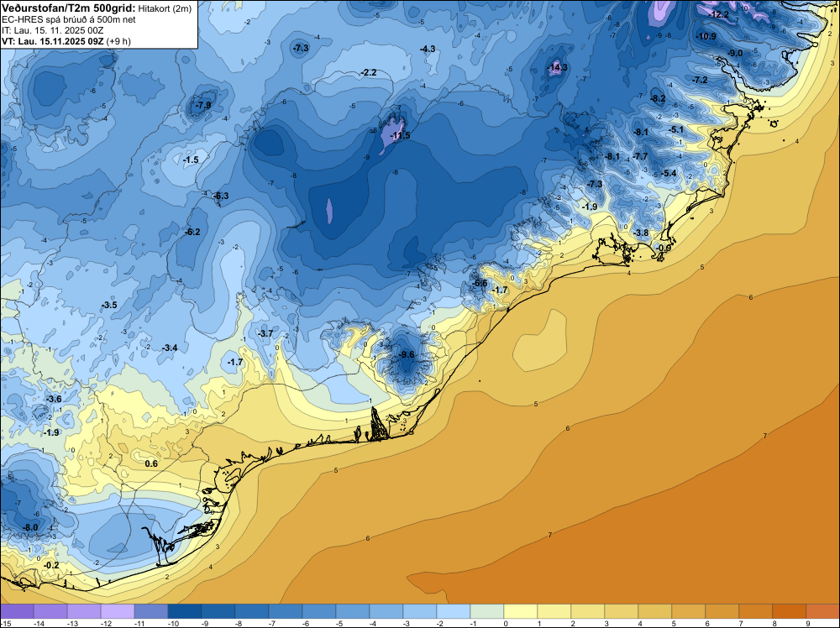Select the -11.5 temperature value

tap(400, 135)
